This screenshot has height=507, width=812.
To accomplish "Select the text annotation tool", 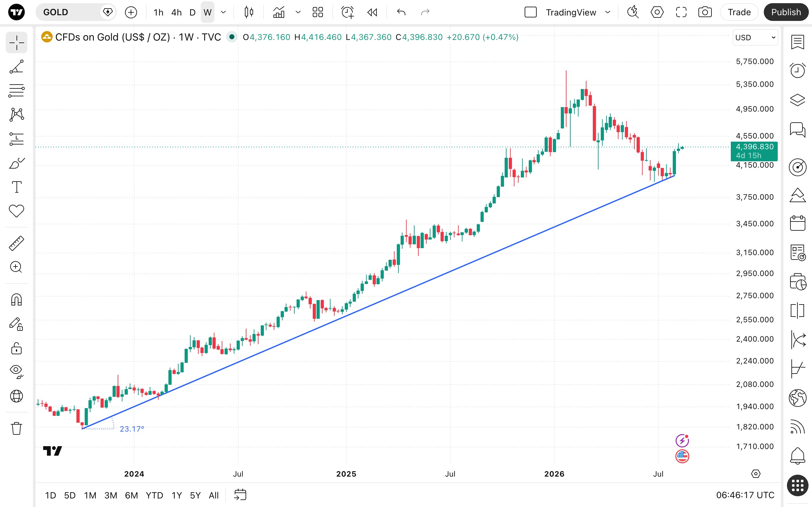I will click(x=16, y=187).
